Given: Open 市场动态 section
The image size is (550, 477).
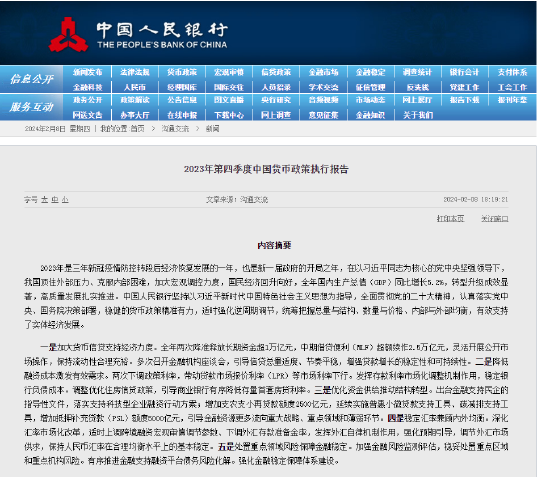Looking at the screenshot, I should click(x=370, y=100).
